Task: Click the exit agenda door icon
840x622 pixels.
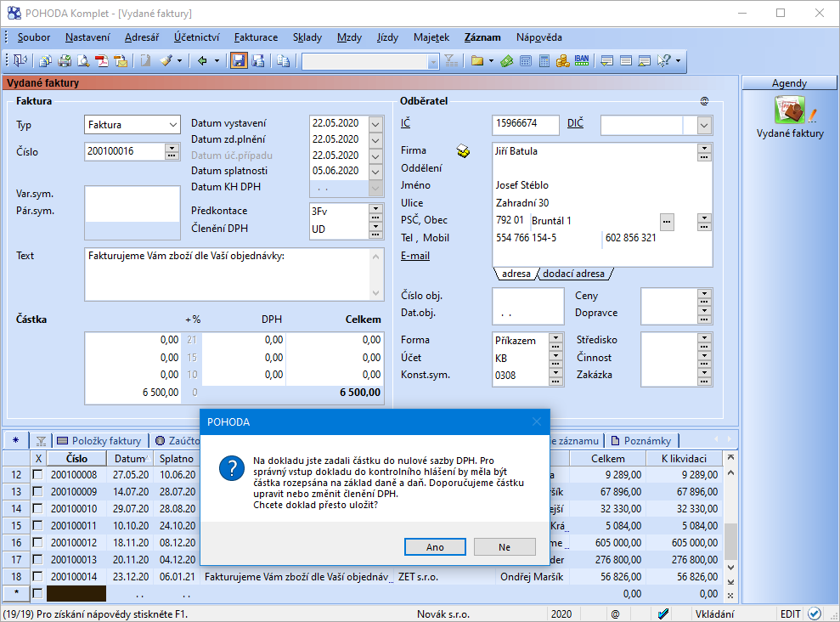Action: click(20, 61)
